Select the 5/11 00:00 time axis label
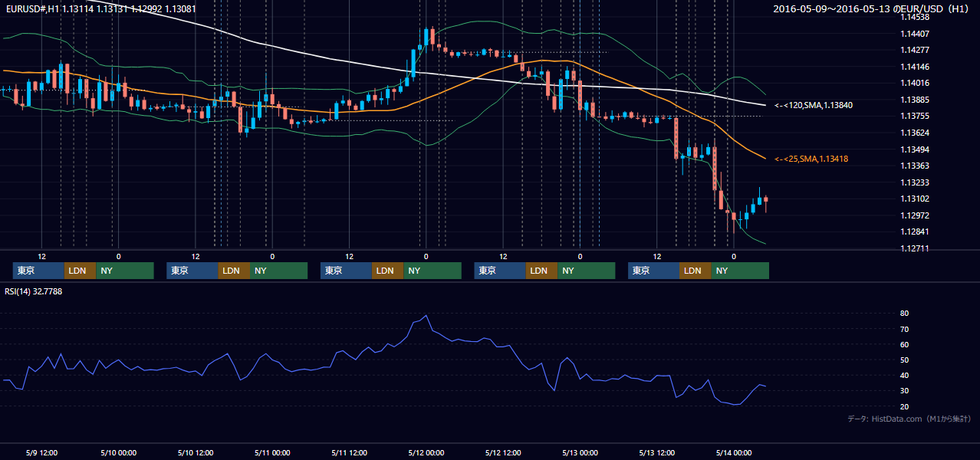The height and width of the screenshot is (460, 980). (272, 452)
